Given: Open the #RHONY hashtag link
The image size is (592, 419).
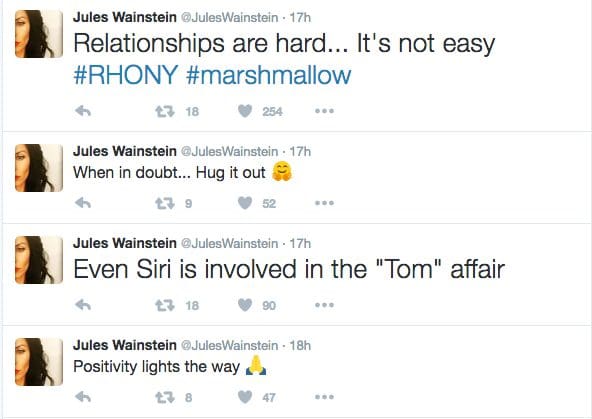Looking at the screenshot, I should tap(126, 75).
